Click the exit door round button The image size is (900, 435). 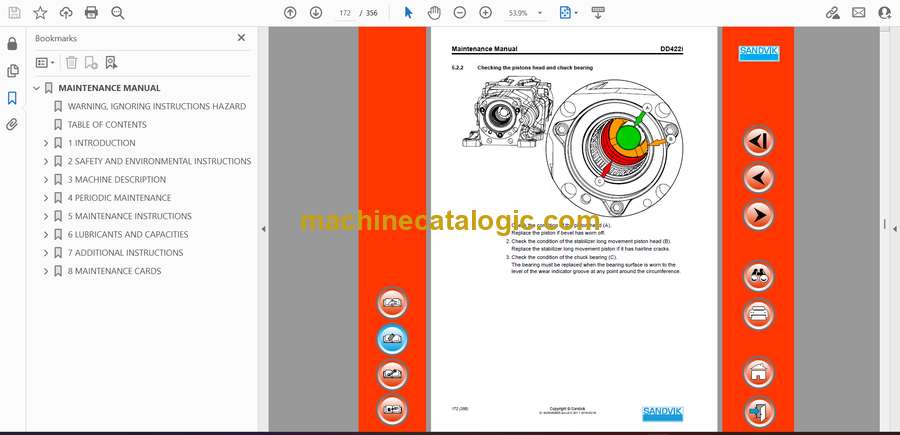758,411
